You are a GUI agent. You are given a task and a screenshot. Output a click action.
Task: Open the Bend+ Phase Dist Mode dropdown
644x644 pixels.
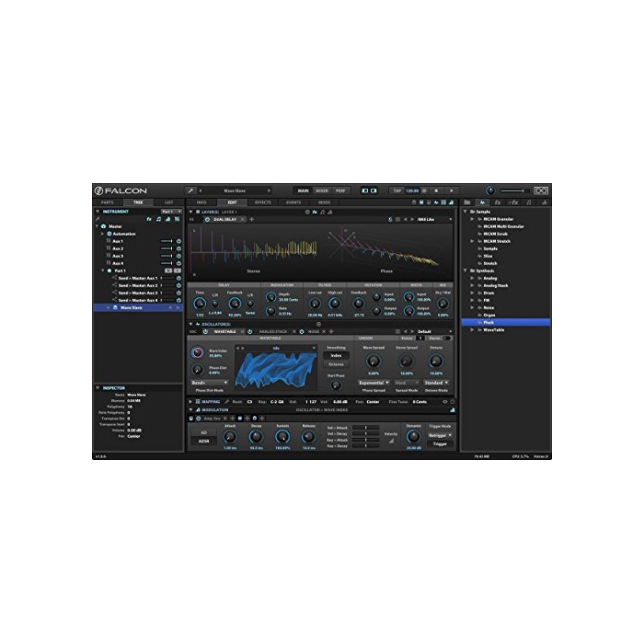pyautogui.click(x=210, y=382)
